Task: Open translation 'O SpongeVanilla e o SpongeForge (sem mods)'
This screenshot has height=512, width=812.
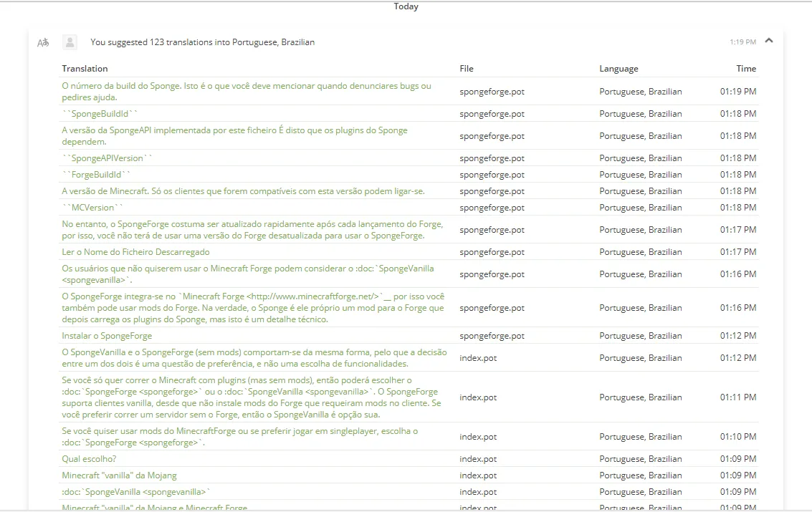Action: pyautogui.click(x=254, y=358)
